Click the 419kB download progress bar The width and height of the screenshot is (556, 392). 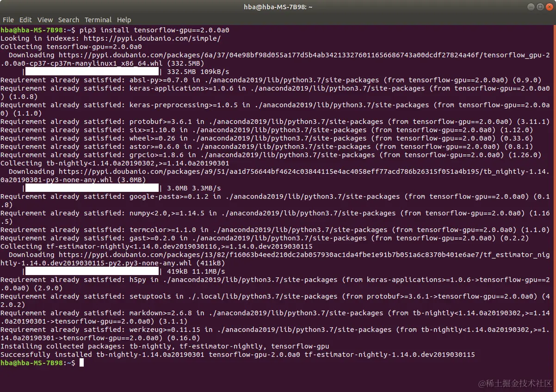pyautogui.click(x=92, y=271)
